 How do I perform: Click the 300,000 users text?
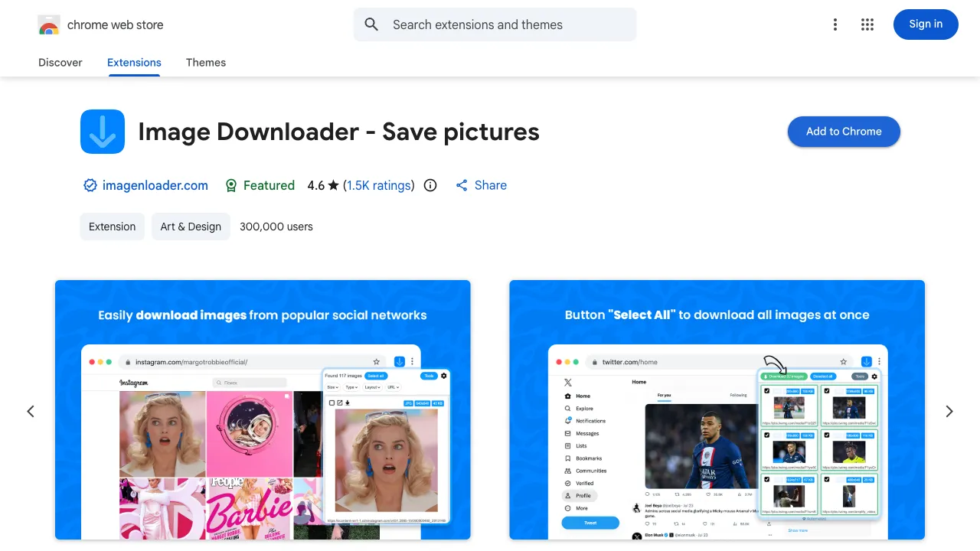(x=276, y=227)
